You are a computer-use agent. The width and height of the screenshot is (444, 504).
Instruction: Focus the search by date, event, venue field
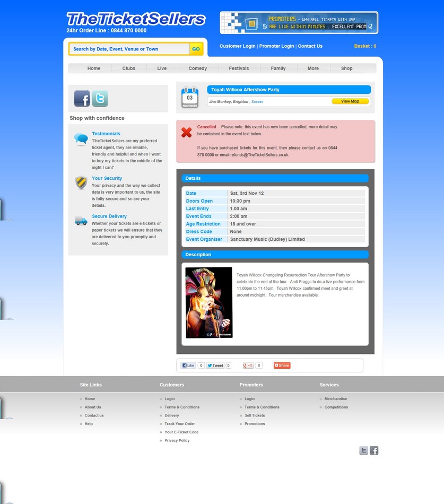tap(129, 49)
